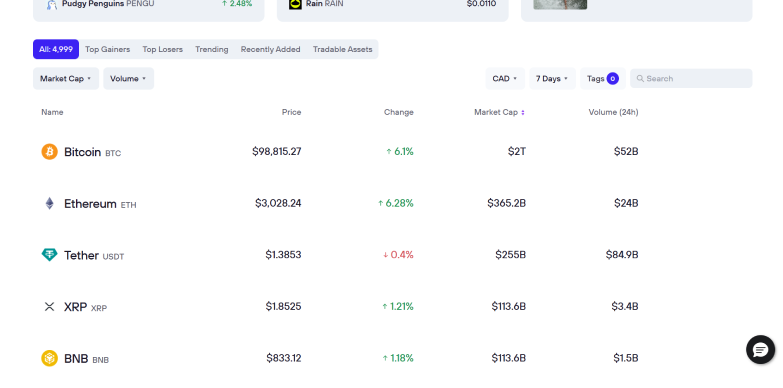783x388 pixels.
Task: Click Pudgy Penguins change 2.48%
Action: pos(237,4)
